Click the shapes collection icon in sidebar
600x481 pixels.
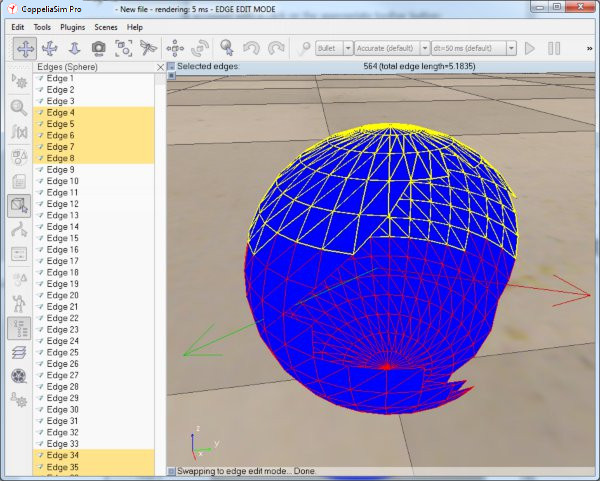pyautogui.click(x=19, y=157)
